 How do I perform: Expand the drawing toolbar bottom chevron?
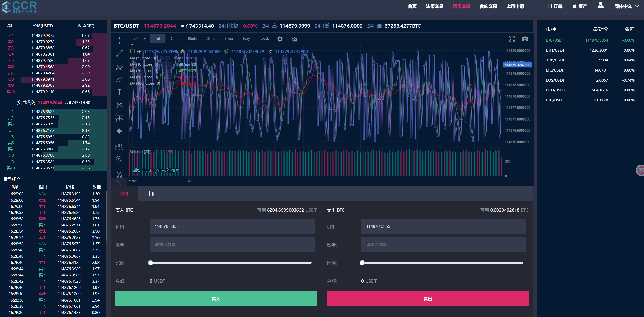pyautogui.click(x=119, y=182)
